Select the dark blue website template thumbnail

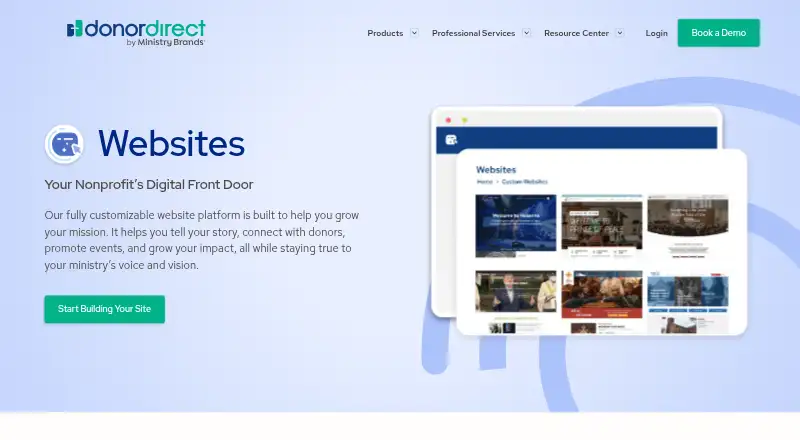point(516,226)
